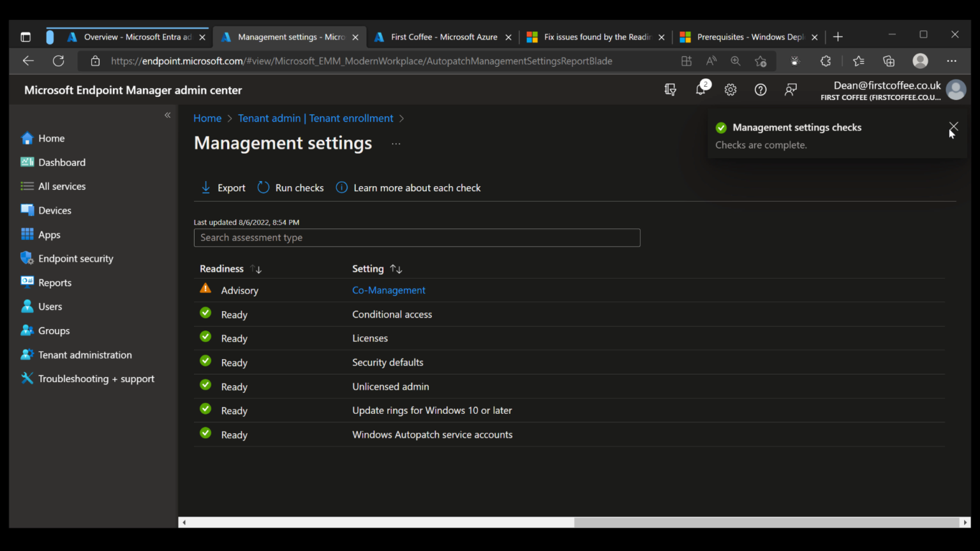Open Users from the navigation pane
The width and height of the screenshot is (980, 551).
pos(50,306)
